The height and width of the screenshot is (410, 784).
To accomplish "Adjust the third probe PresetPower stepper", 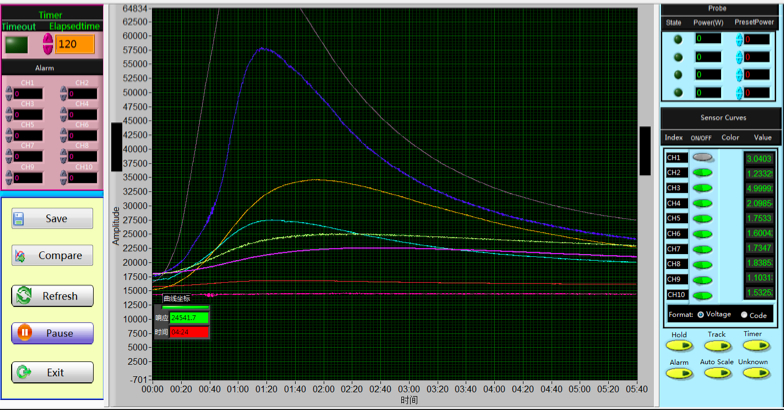I will 739,75.
